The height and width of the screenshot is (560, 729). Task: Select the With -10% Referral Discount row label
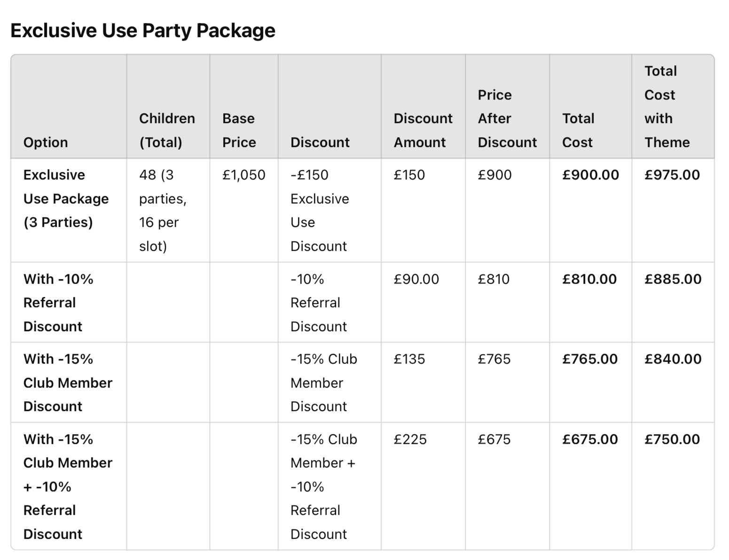(58, 303)
